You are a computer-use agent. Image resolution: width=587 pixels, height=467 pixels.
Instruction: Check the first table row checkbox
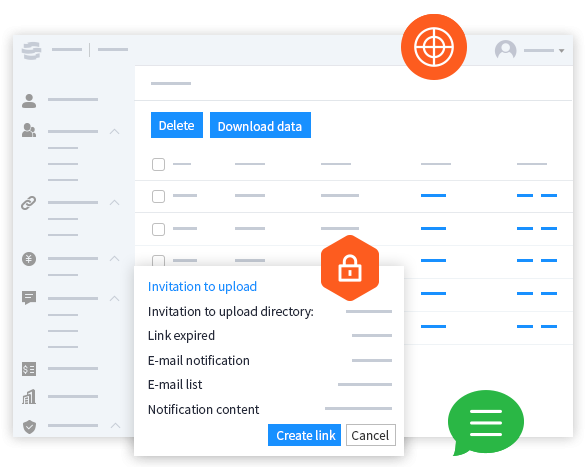pos(158,196)
